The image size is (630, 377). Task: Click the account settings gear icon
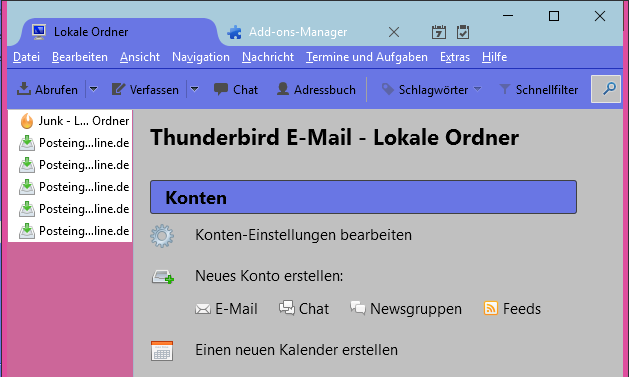[x=162, y=236]
